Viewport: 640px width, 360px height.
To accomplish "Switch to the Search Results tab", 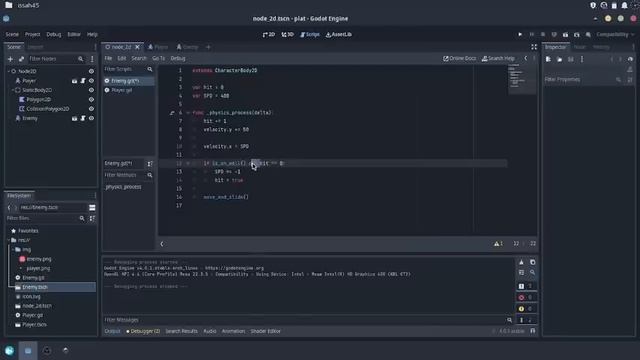I will coord(181,331).
